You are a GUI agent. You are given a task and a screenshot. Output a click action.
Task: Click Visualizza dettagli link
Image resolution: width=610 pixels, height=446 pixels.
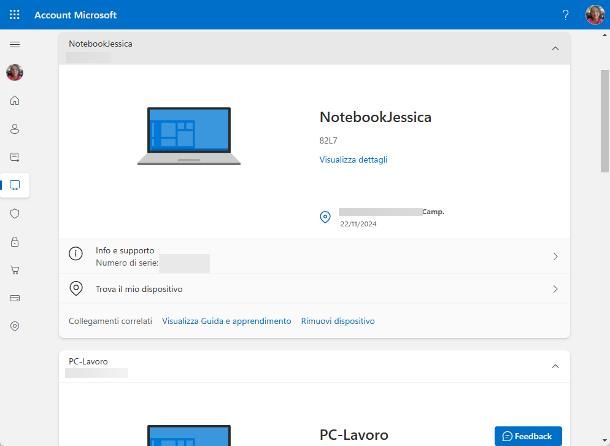(x=353, y=160)
